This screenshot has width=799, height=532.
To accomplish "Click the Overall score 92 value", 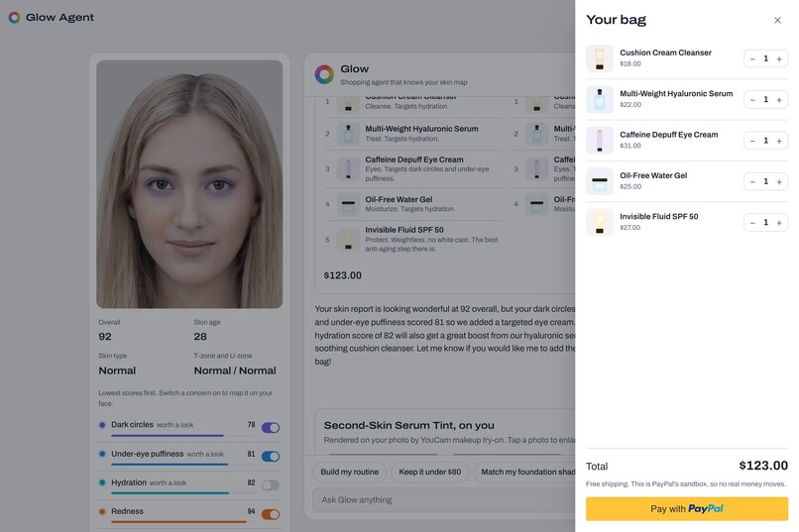I will pos(105,337).
